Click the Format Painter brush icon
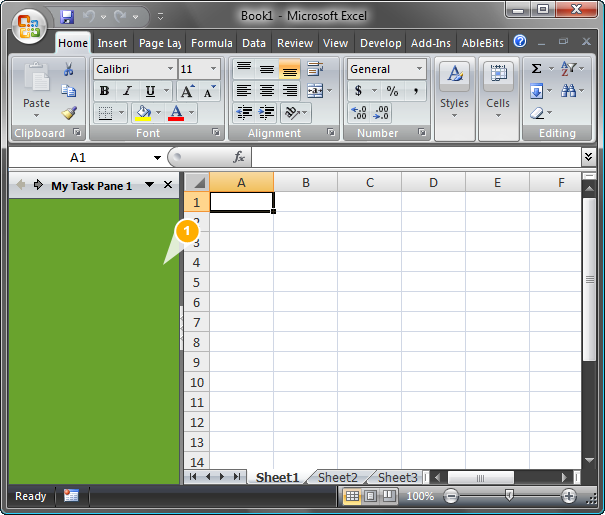Viewport: 605px width, 515px height. click(x=69, y=113)
